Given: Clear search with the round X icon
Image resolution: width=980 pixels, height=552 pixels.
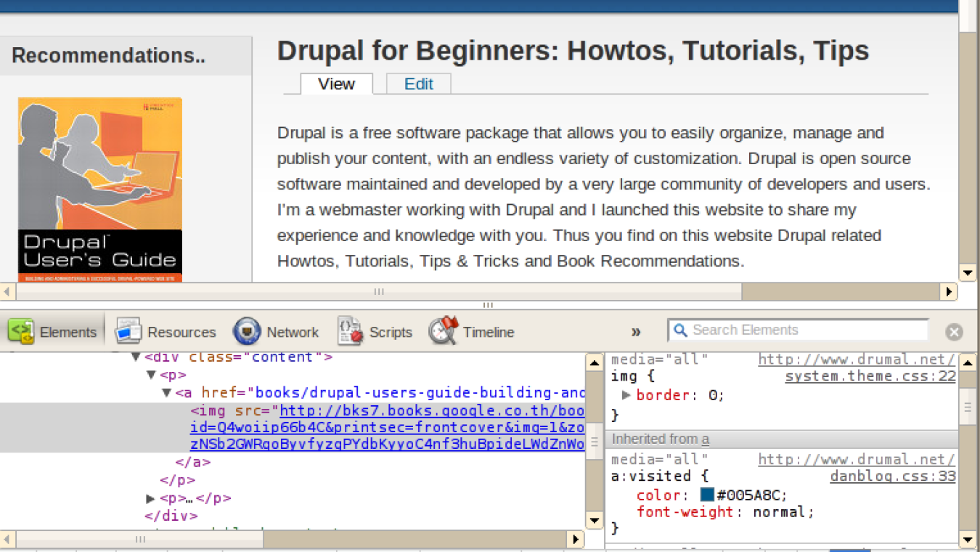Looking at the screenshot, I should coord(954,332).
